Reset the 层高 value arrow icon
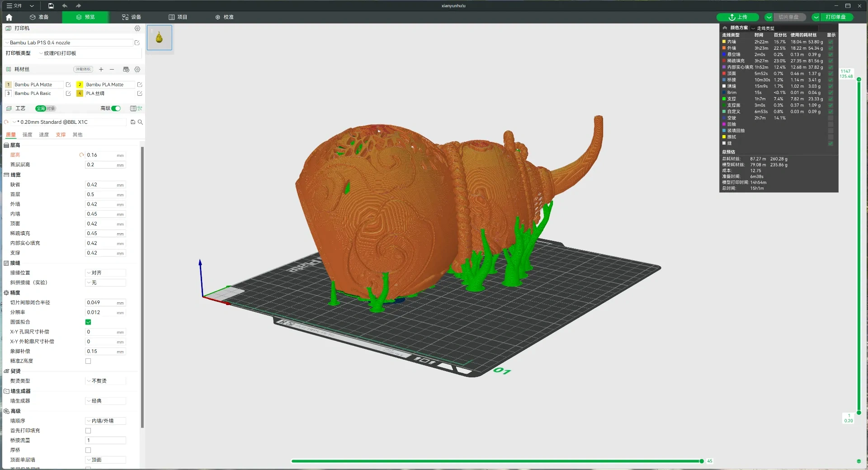The image size is (868, 470). point(82,155)
